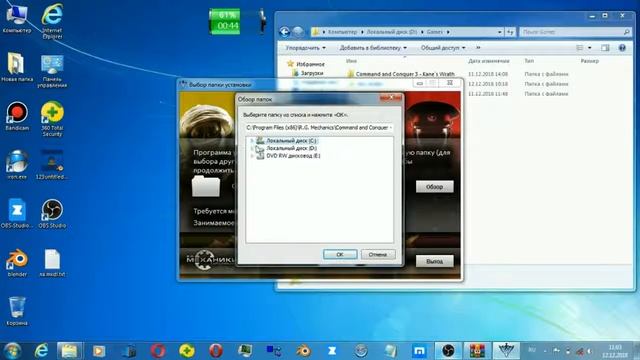This screenshot has height=360, width=640.
Task: Click the Обзор button in installer
Action: (x=434, y=187)
